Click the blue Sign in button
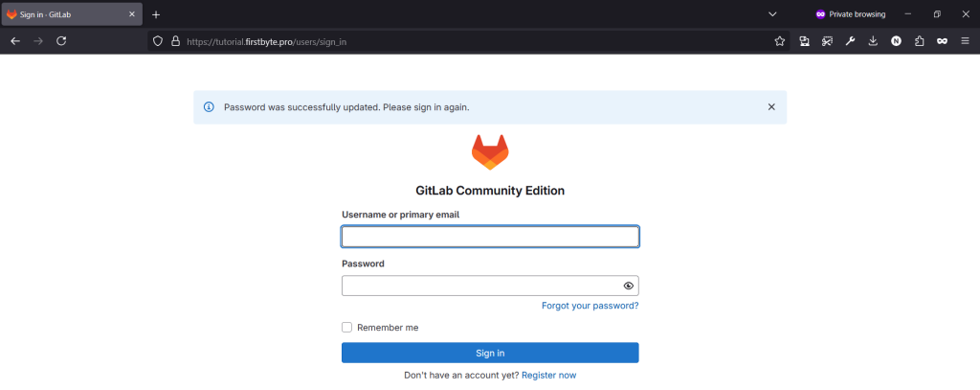 (490, 353)
